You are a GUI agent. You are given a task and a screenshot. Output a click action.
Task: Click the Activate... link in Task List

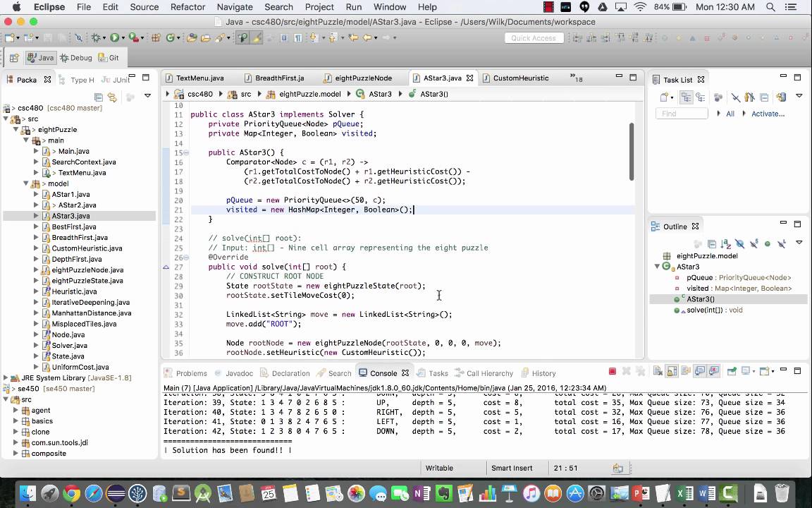coord(768,114)
